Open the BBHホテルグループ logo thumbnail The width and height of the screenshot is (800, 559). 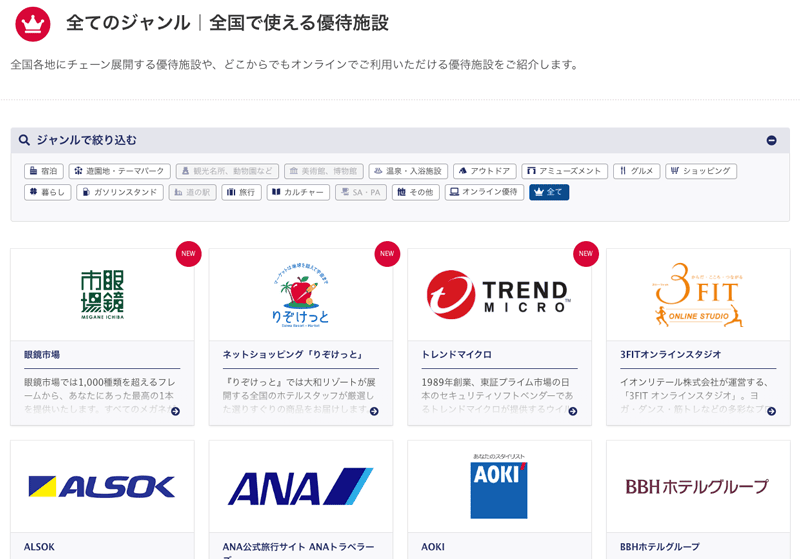(x=698, y=487)
